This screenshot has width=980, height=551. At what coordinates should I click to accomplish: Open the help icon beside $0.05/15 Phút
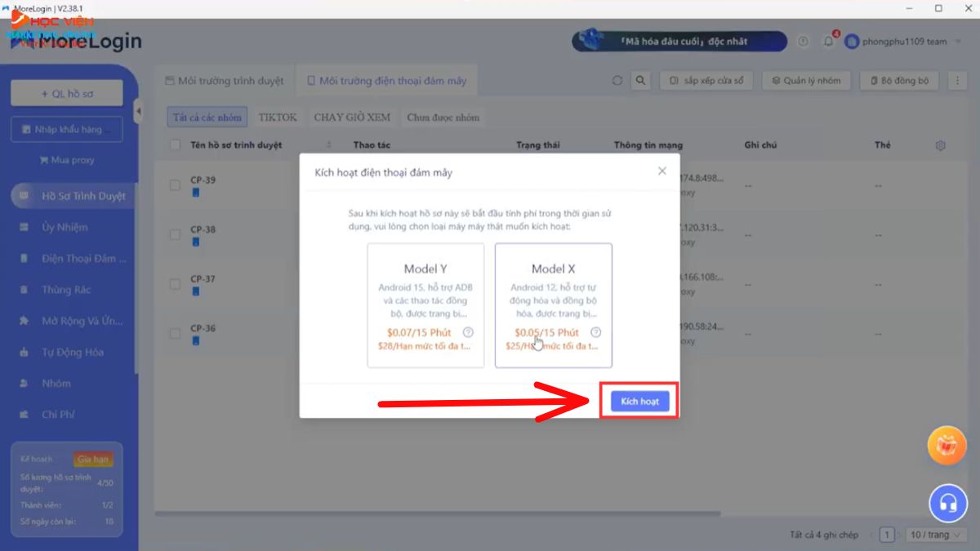pos(596,332)
